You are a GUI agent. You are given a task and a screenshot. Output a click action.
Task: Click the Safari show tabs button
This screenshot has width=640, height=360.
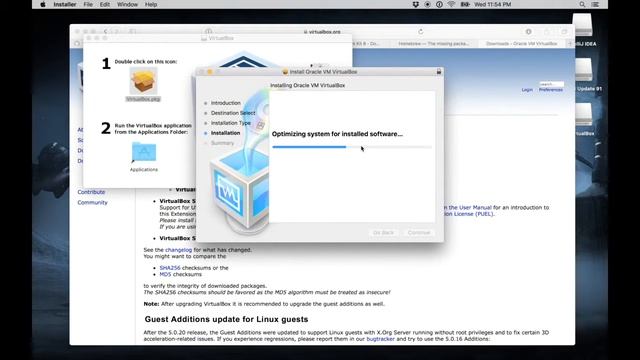coord(564,31)
